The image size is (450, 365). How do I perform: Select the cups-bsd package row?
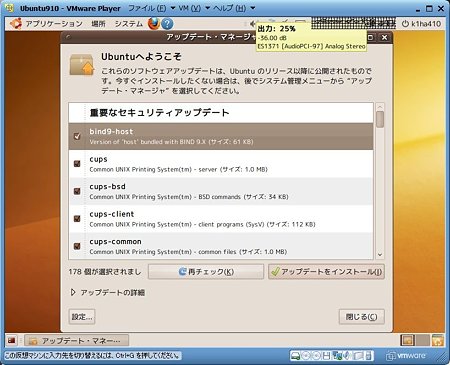point(221,191)
